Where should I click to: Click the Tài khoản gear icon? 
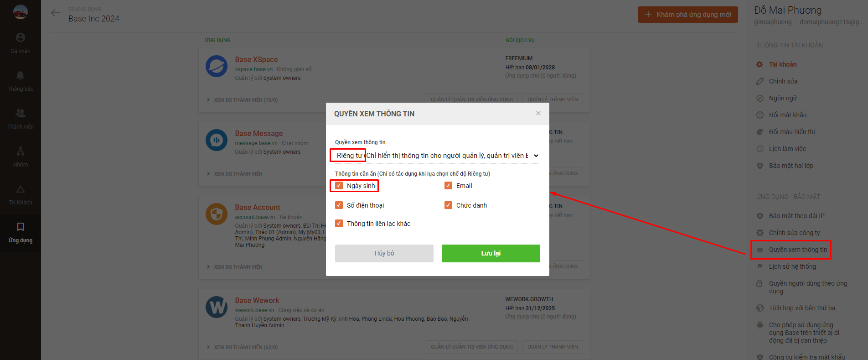click(759, 64)
